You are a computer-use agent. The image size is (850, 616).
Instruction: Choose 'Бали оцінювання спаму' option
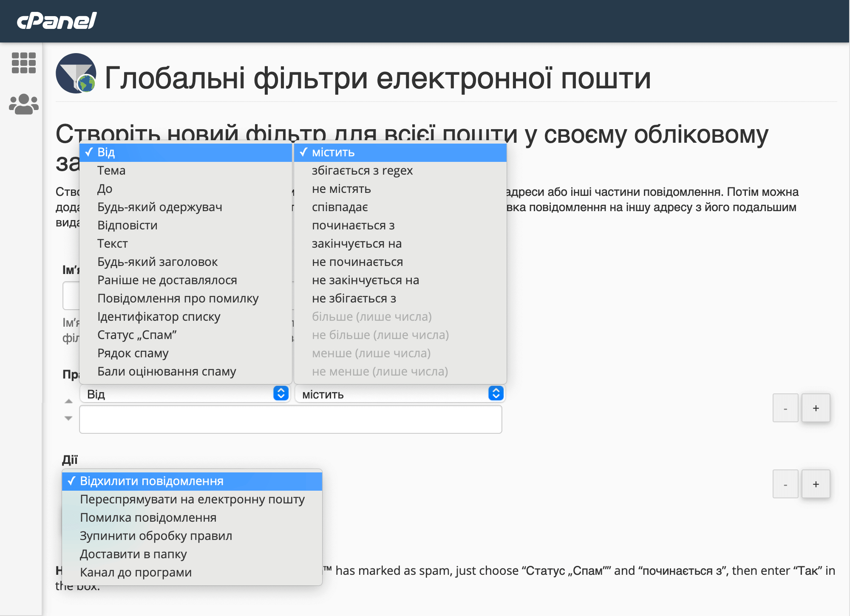coord(186,371)
